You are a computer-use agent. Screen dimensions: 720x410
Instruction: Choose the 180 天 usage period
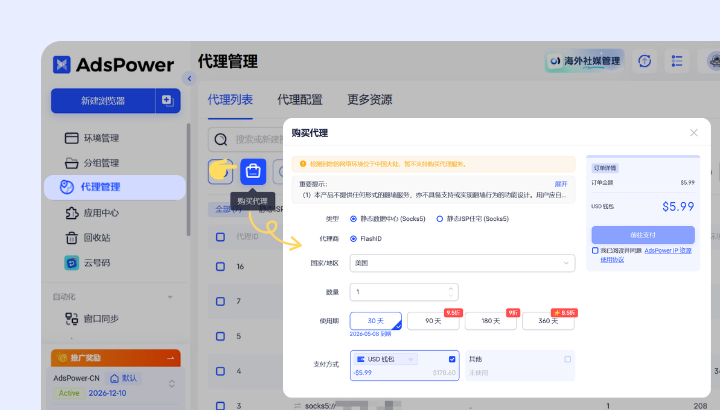490,321
